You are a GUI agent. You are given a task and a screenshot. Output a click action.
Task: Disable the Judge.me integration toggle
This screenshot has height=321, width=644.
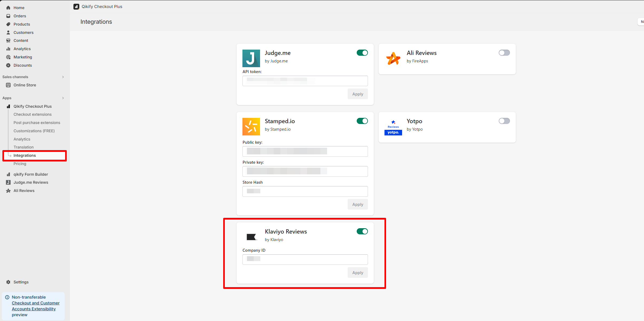(362, 53)
